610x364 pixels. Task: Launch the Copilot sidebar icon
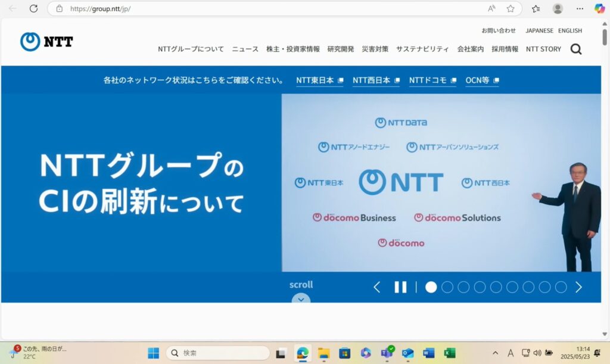(599, 8)
